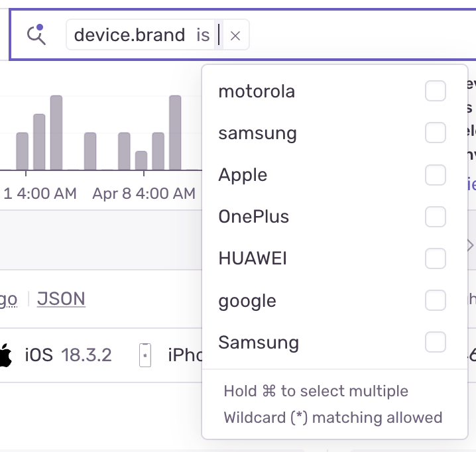Image resolution: width=476 pixels, height=452 pixels.
Task: Check the OnePlus checkbox
Action: (x=436, y=217)
